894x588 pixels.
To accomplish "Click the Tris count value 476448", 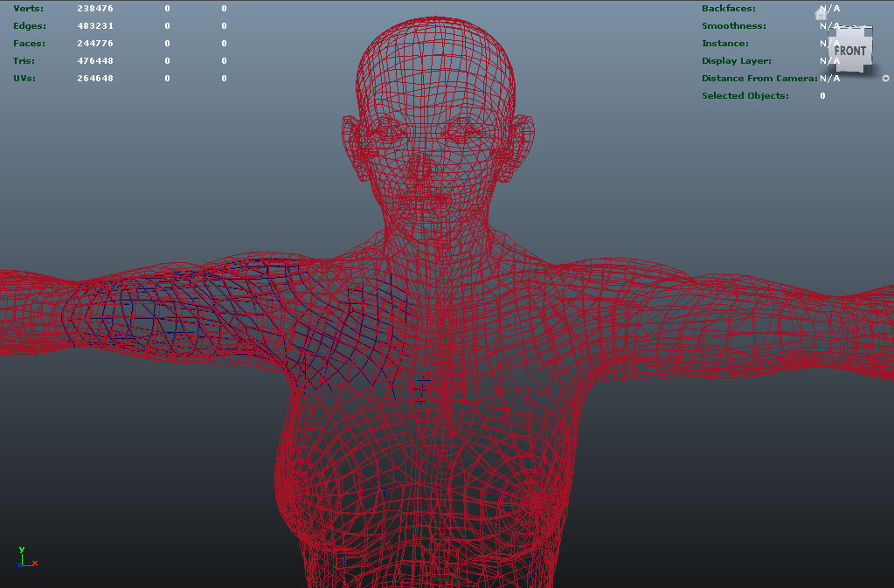I will (94, 61).
